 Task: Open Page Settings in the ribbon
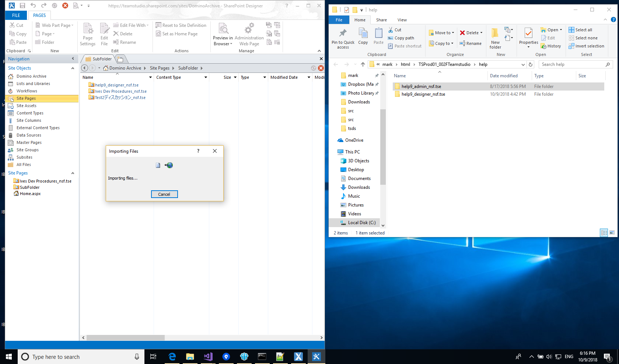coord(88,35)
